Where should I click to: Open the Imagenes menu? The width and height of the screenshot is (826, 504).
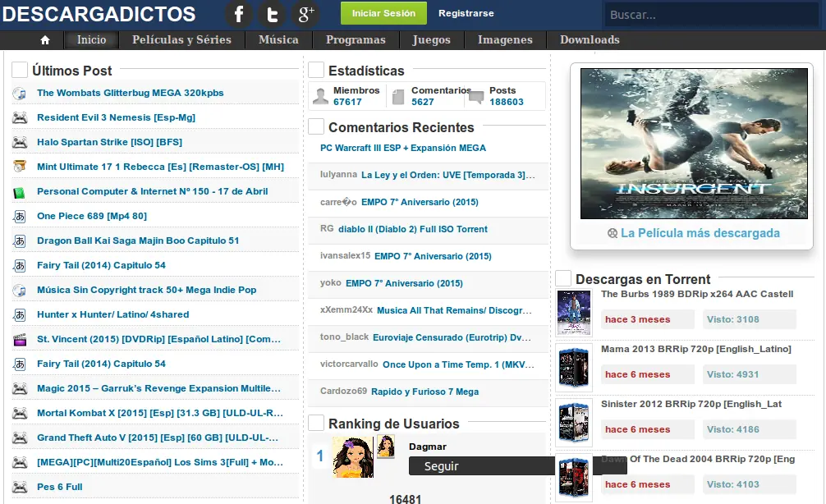[505, 40]
